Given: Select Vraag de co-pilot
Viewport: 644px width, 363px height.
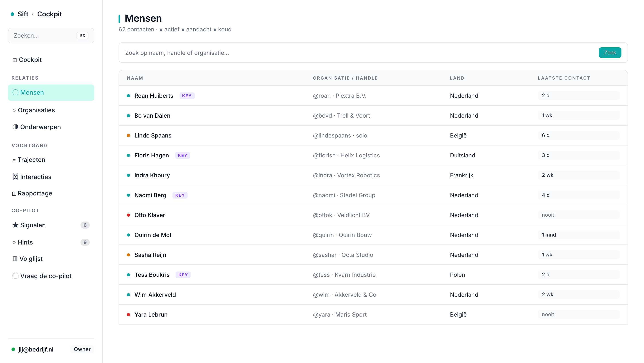Looking at the screenshot, I should pos(51,276).
